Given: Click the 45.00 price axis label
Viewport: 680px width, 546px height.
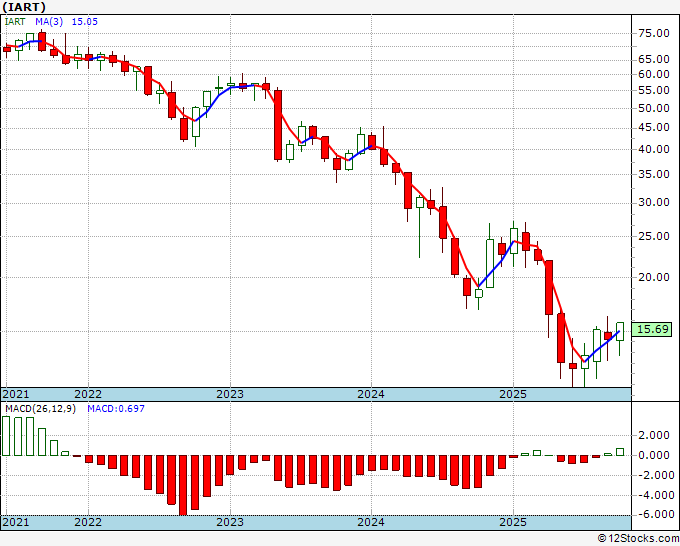Looking at the screenshot, I should (x=654, y=128).
